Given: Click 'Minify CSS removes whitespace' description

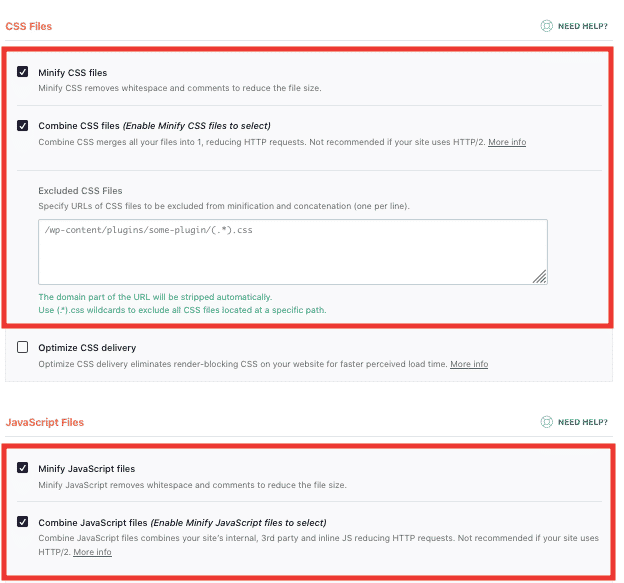Looking at the screenshot, I should (x=180, y=88).
